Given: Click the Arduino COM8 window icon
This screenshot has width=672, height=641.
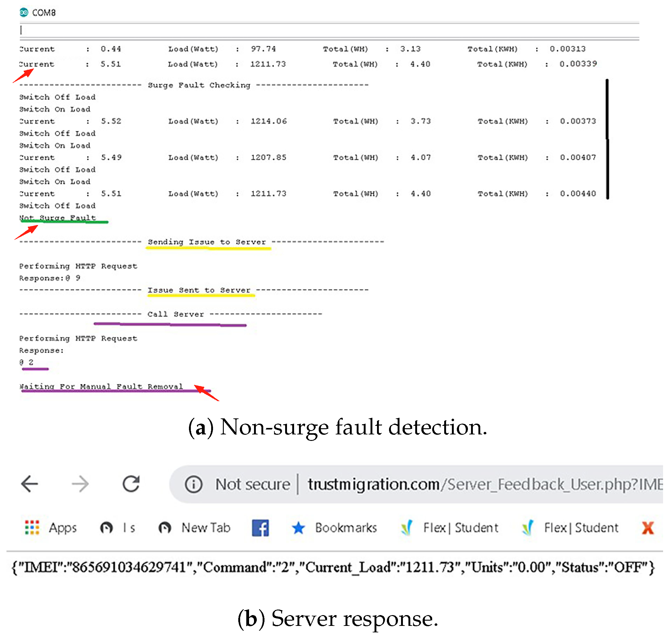Looking at the screenshot, I should point(23,13).
